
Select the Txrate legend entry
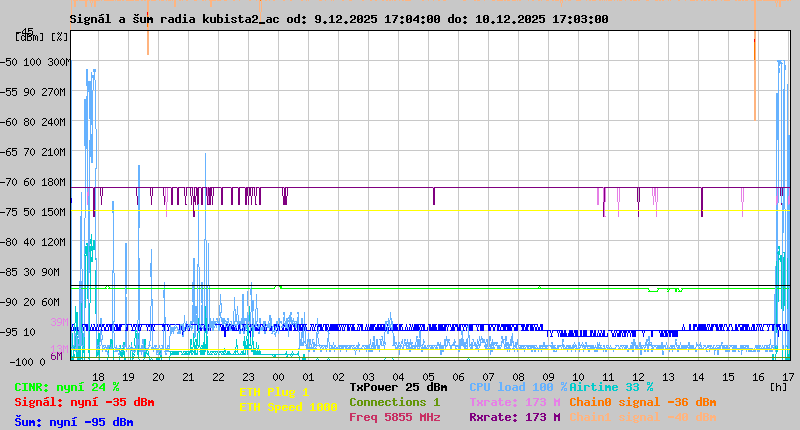pos(515,402)
